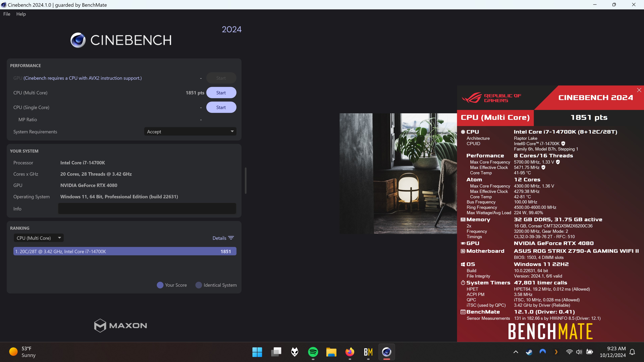Open Wi-Fi network settings
This screenshot has width=644, height=362.
click(x=569, y=352)
